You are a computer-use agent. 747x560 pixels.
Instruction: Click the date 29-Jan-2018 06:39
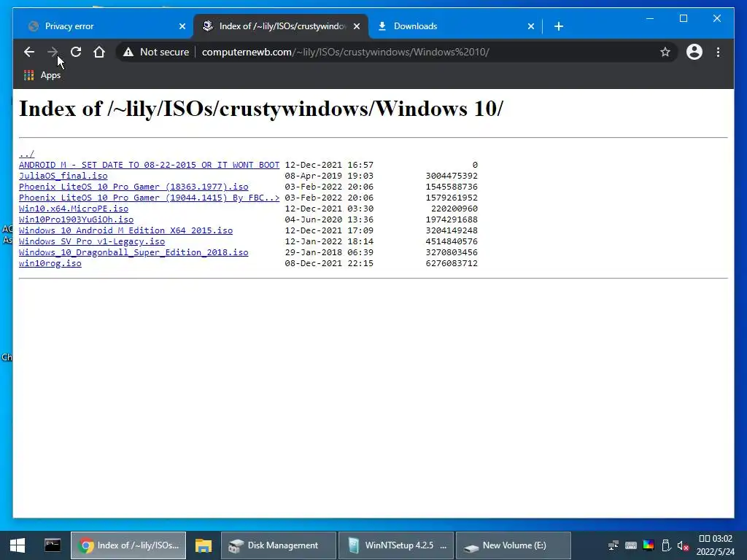pos(329,252)
